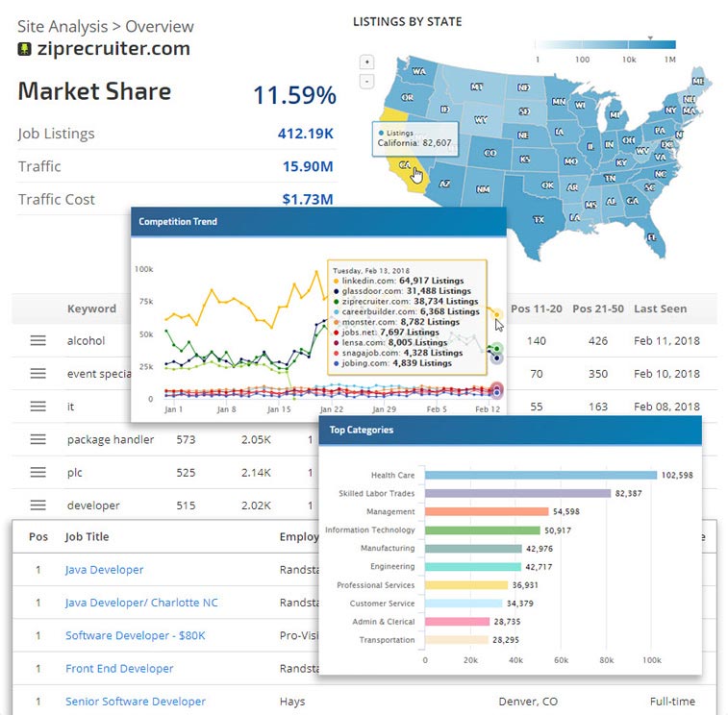Screen dimensions: 728x715
Task: Click the package handler keyword cell
Action: click(111, 439)
